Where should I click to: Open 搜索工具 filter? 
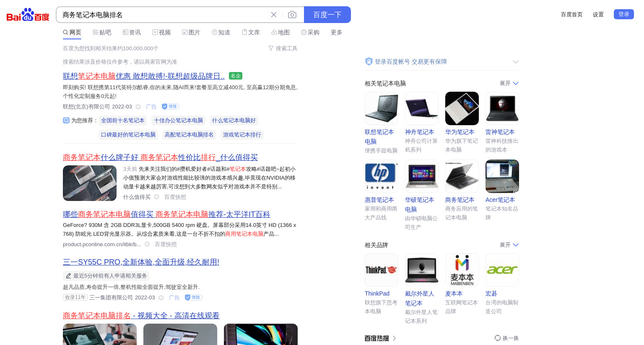coord(283,49)
